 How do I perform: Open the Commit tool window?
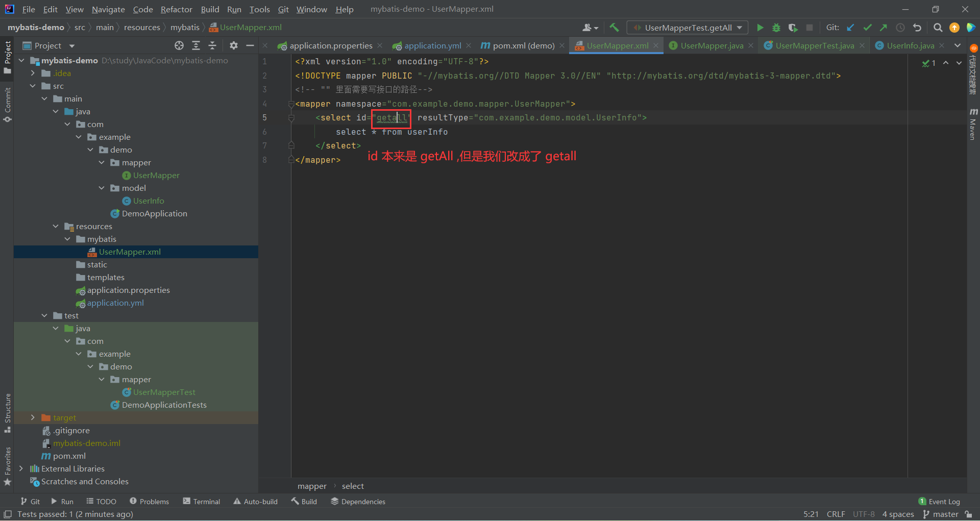(x=7, y=105)
